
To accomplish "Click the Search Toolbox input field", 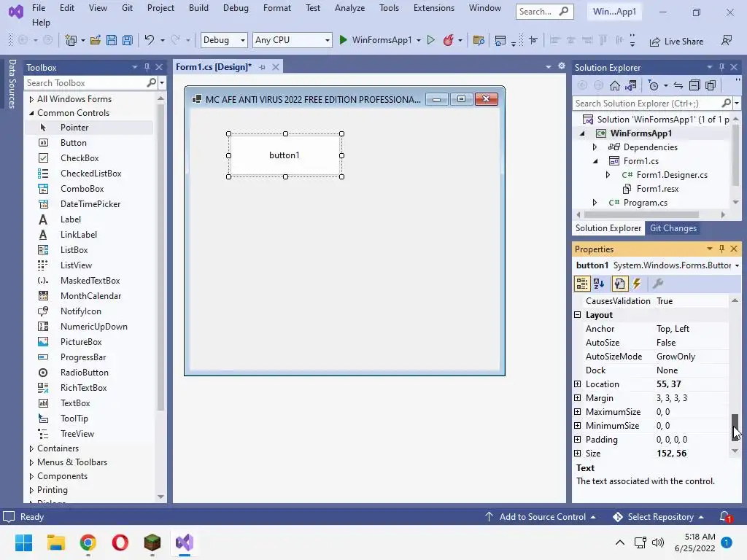I will [x=86, y=83].
